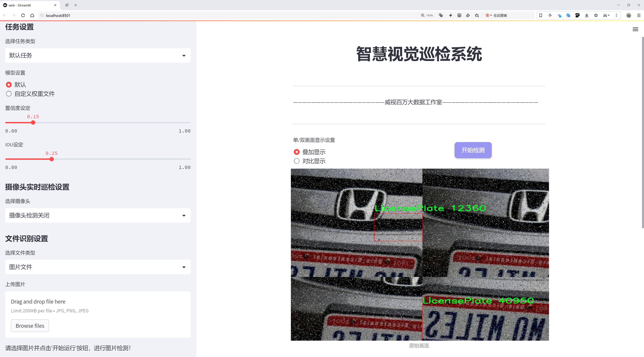The height and width of the screenshot is (357, 644).
Task: Go to the browser home page
Action: 32,15
